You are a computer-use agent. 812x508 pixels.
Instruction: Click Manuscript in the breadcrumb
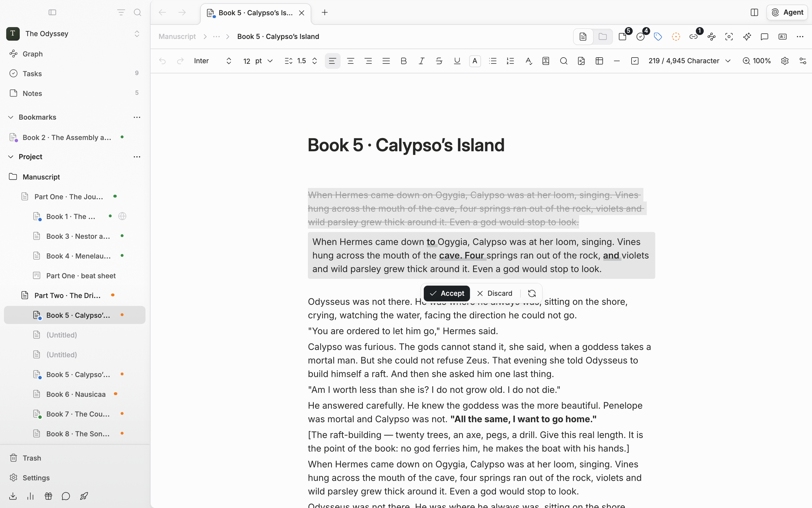[x=177, y=37]
